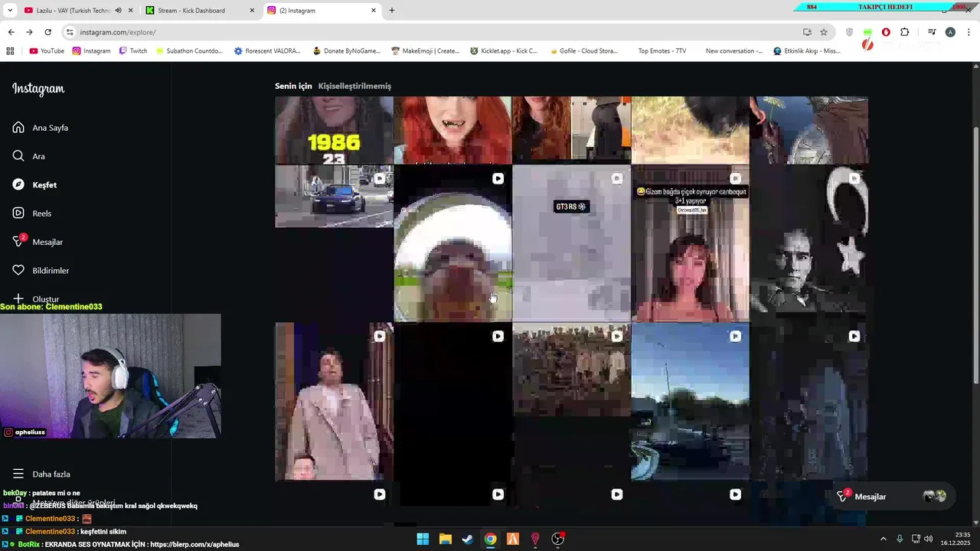Image resolution: width=980 pixels, height=551 pixels.
Task: Go back to the previous page
Action: point(11,32)
